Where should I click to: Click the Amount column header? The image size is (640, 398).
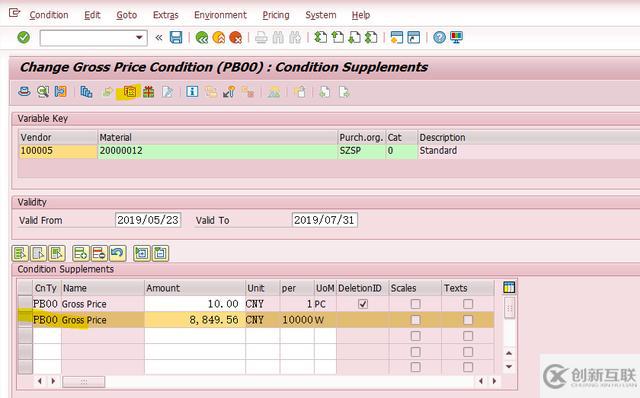195,288
